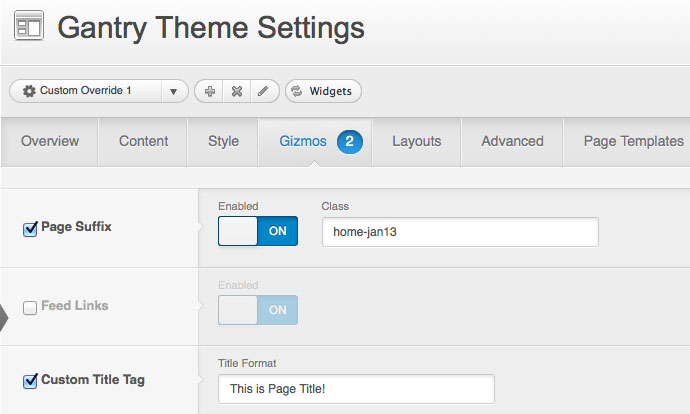Click the gray arrow marker at left edge
The width and height of the screenshot is (690, 414).
tap(4, 318)
